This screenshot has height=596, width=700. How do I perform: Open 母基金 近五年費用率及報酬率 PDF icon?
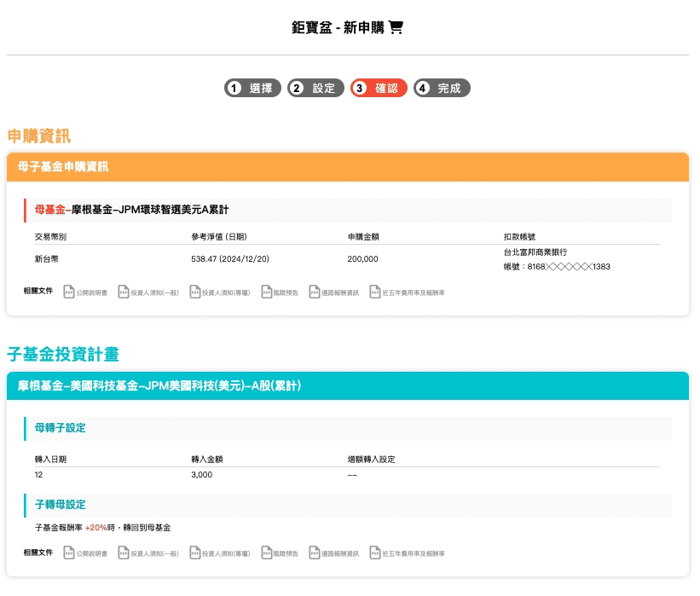(375, 292)
